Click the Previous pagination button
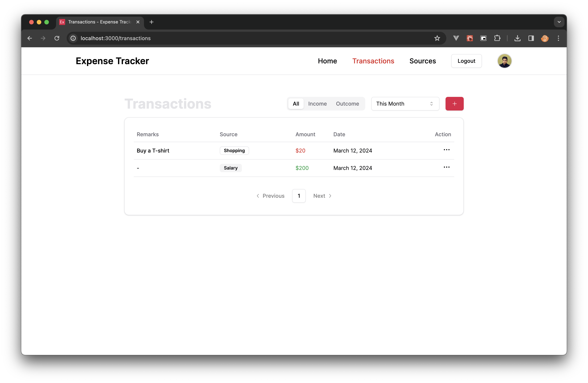The image size is (588, 383). point(270,195)
